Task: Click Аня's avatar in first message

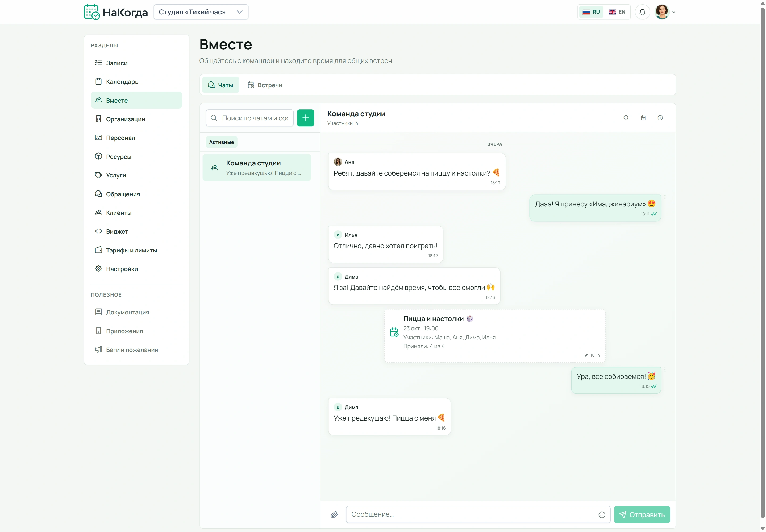Action: [338, 162]
